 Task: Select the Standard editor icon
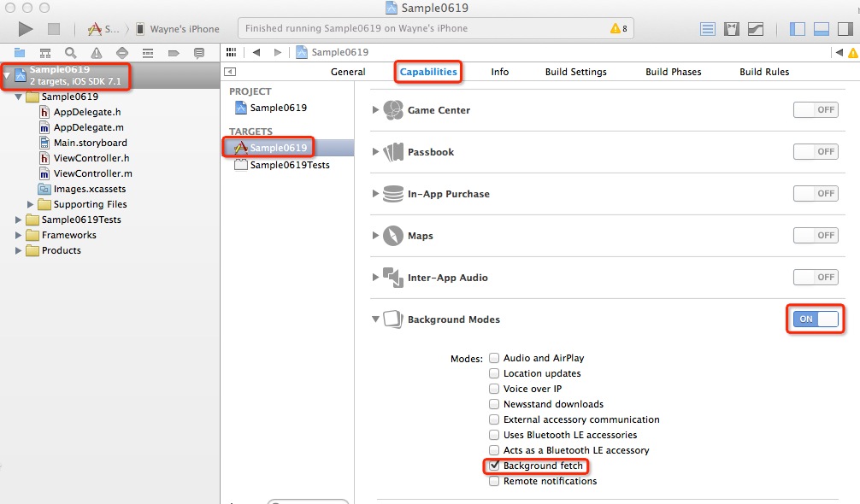[708, 28]
